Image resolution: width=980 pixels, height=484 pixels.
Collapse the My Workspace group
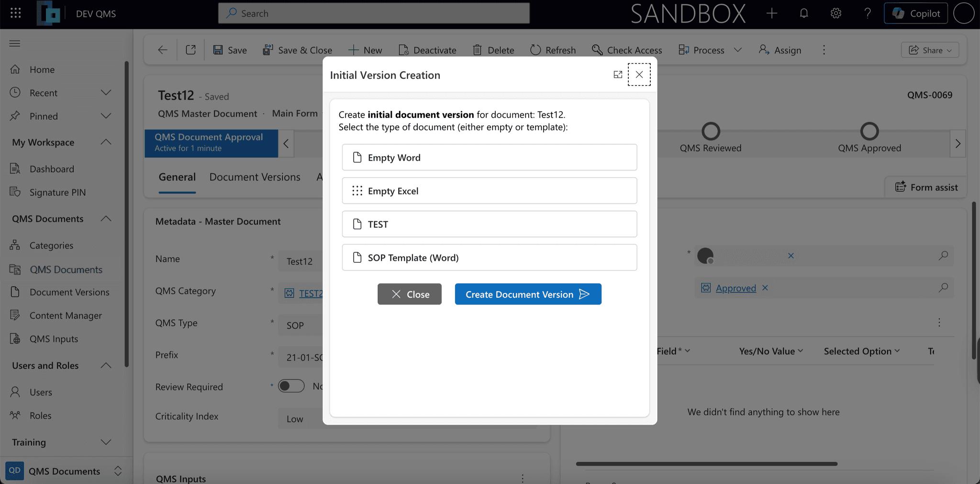[106, 142]
